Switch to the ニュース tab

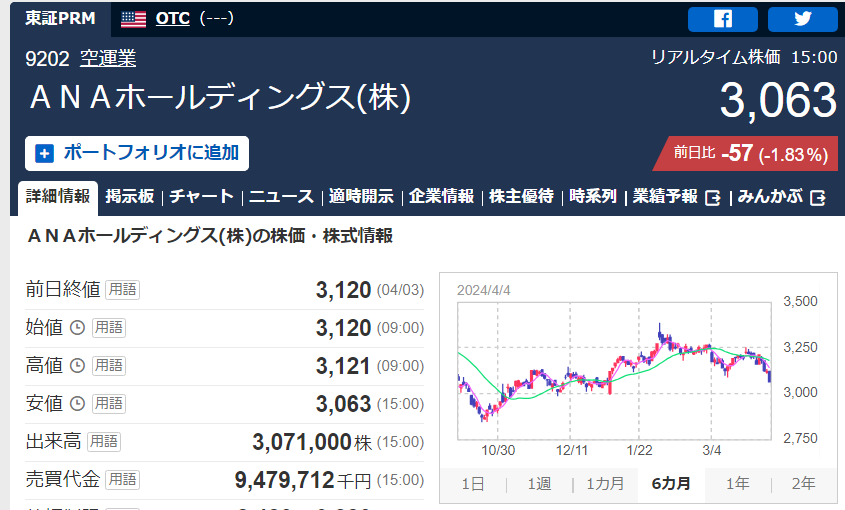click(x=281, y=197)
